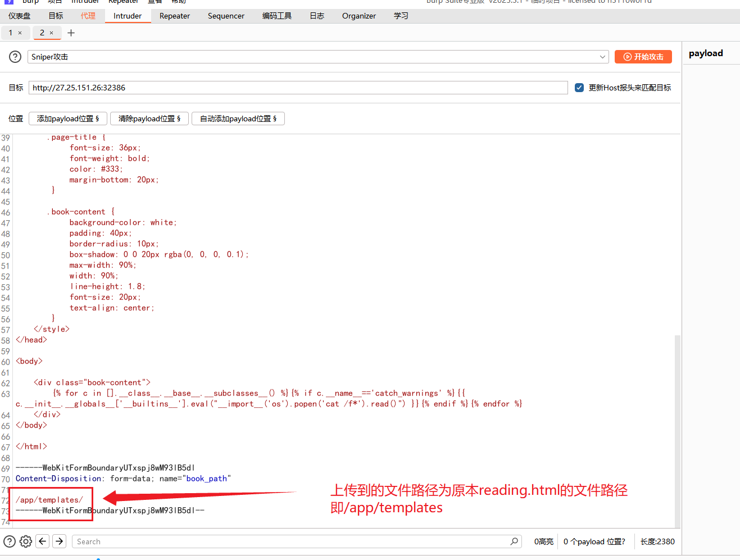The height and width of the screenshot is (560, 740).
Task: Click the background-color: white line
Action: pos(123,222)
